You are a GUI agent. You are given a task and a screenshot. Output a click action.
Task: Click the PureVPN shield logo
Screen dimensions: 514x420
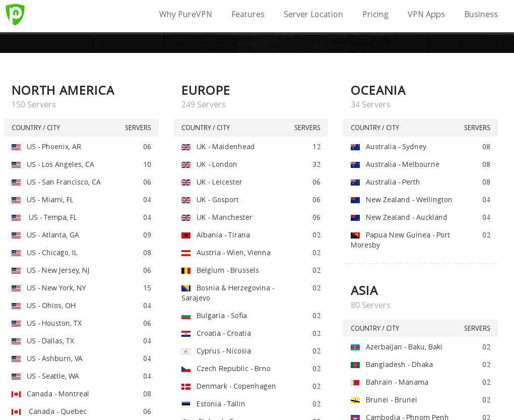tap(15, 15)
